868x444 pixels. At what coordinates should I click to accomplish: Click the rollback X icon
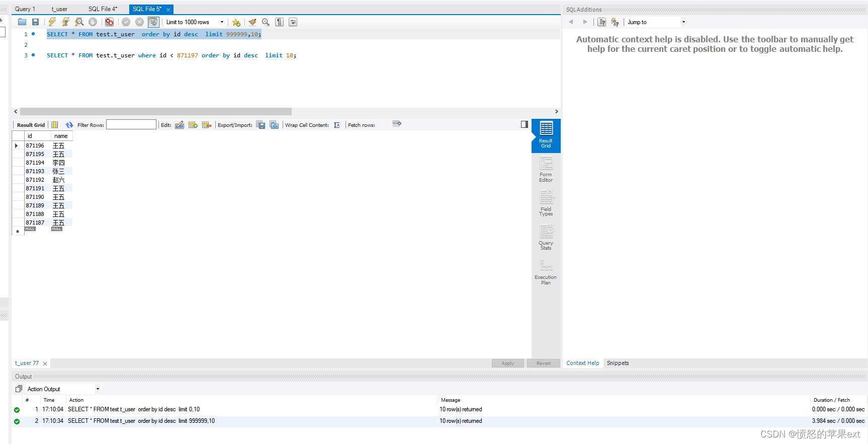pos(140,22)
